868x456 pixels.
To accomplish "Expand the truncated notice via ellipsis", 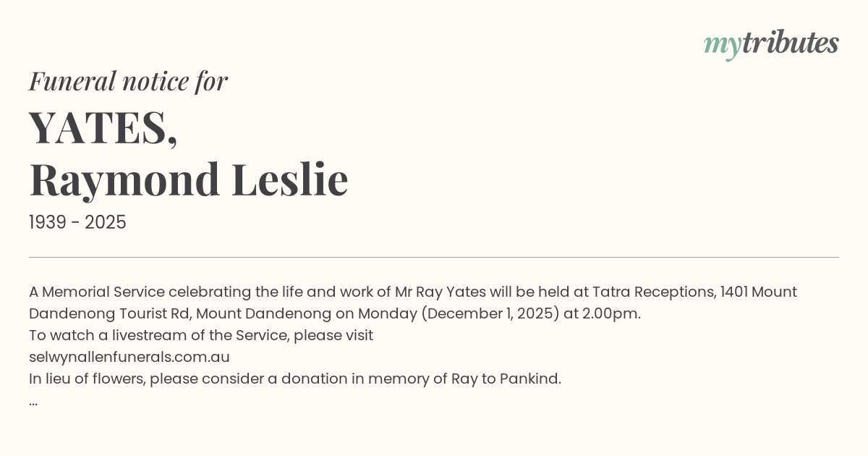I will (33, 400).
